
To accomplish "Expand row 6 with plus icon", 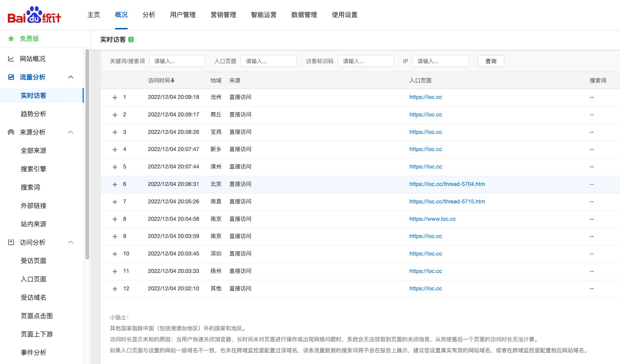I will pyautogui.click(x=115, y=184).
